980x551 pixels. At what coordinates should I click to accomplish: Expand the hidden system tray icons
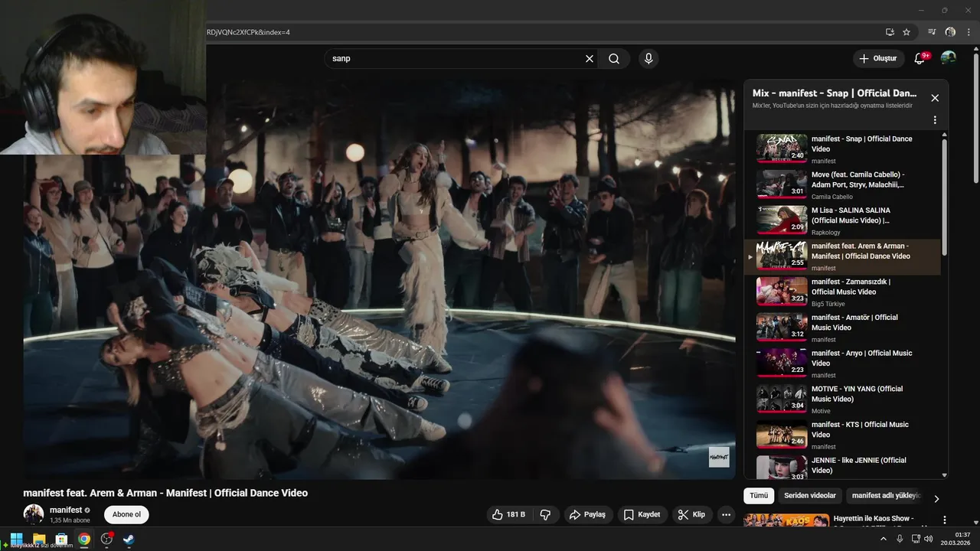click(883, 539)
